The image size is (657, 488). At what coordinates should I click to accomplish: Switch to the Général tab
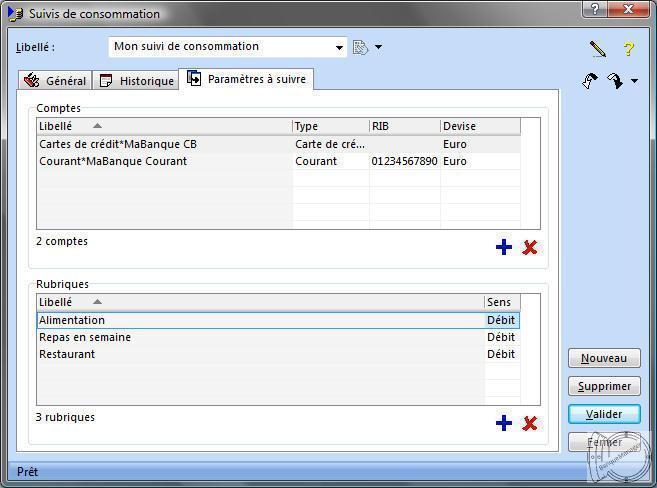56,81
